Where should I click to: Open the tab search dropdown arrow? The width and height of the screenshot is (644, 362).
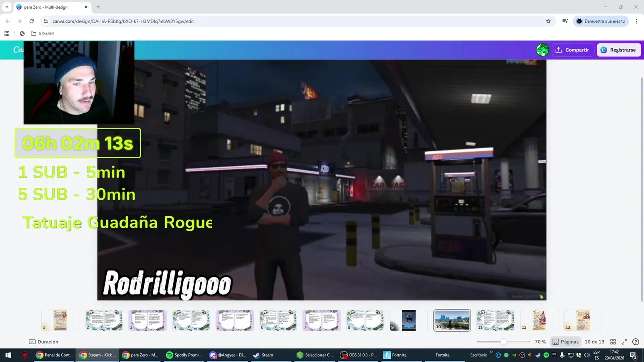coord(7,7)
